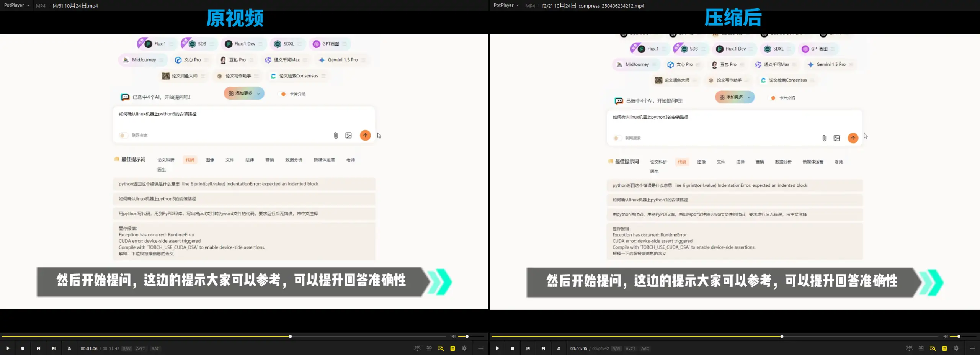This screenshot has height=355, width=980.
Task: Toggle 3D mode in right player
Action: (921, 348)
